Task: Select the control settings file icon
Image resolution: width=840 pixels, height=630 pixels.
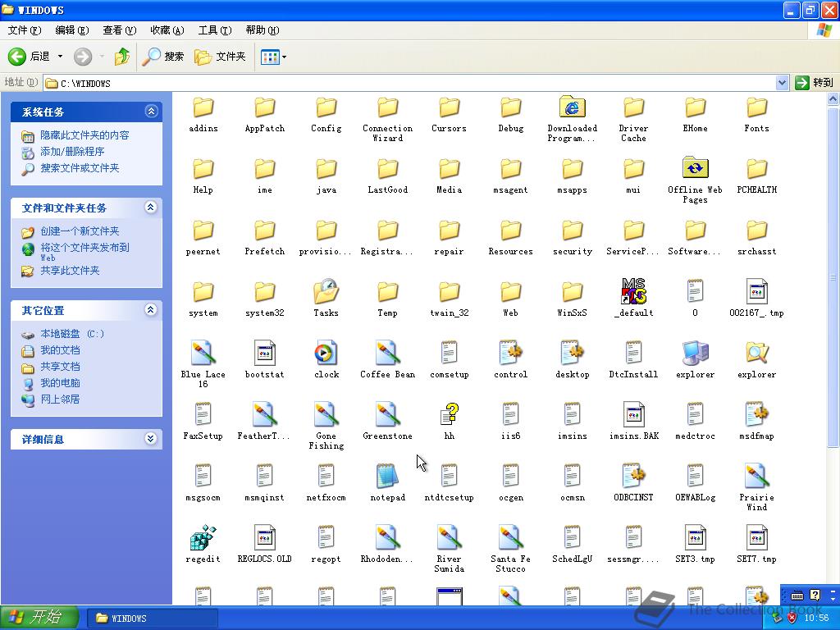Action: (510, 353)
